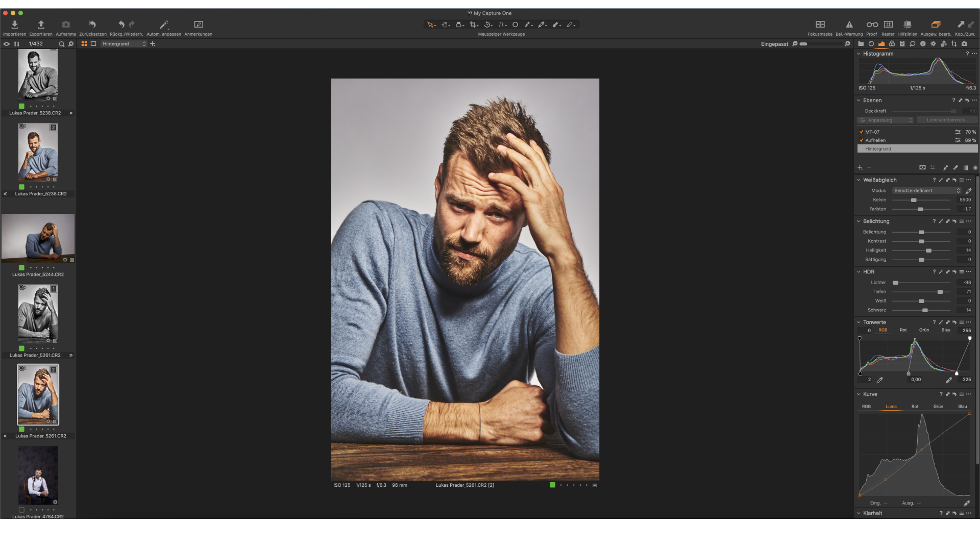The width and height of the screenshot is (980, 551).
Task: Open the Anpassung dropdown in Ebenen
Action: pyautogui.click(x=885, y=120)
